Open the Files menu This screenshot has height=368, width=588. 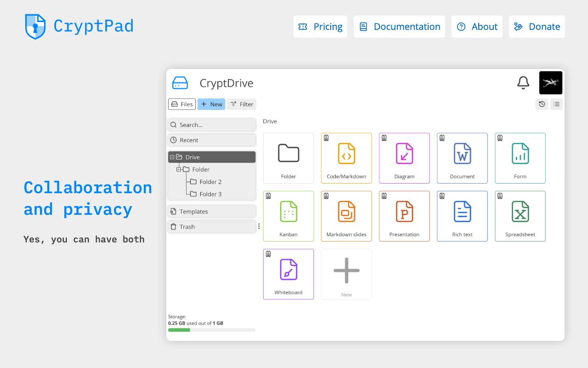click(x=181, y=104)
